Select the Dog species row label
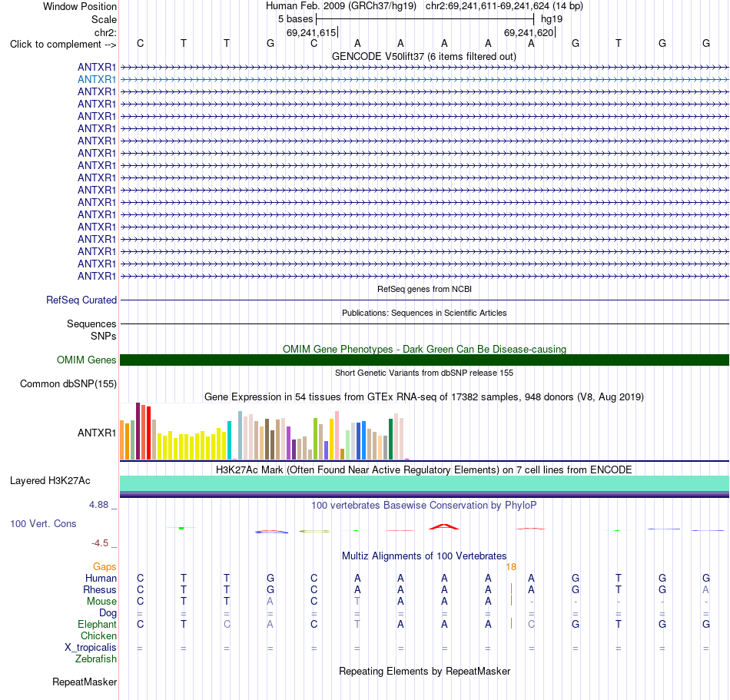This screenshot has height=700, width=730. 108,613
